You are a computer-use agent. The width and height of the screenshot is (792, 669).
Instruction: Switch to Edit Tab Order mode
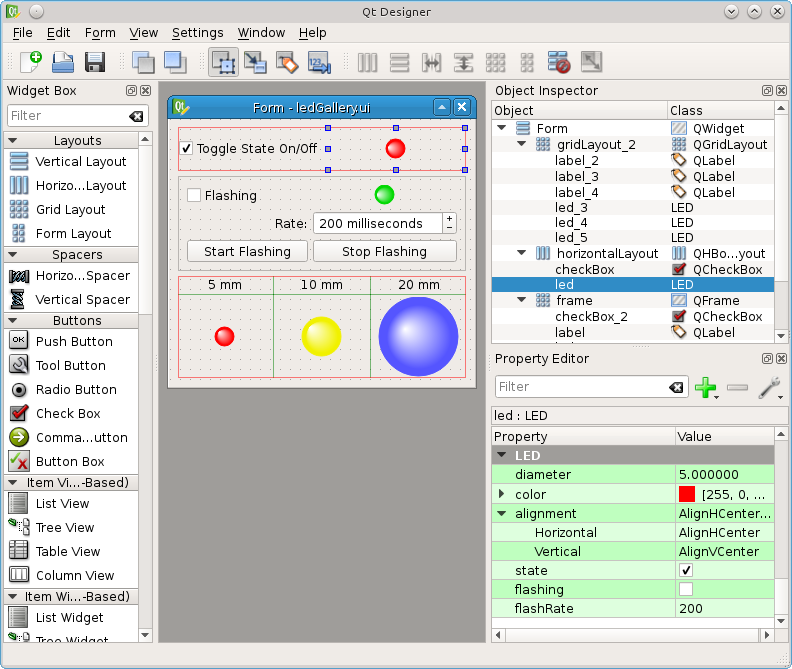click(x=319, y=62)
